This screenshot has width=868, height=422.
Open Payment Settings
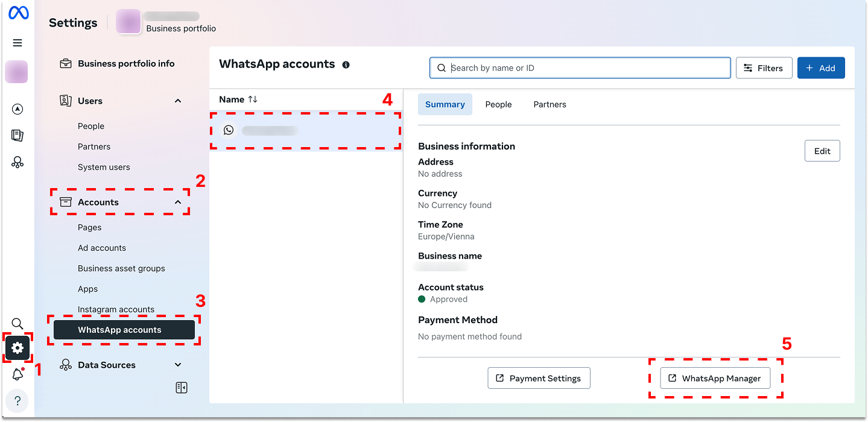[x=539, y=378]
